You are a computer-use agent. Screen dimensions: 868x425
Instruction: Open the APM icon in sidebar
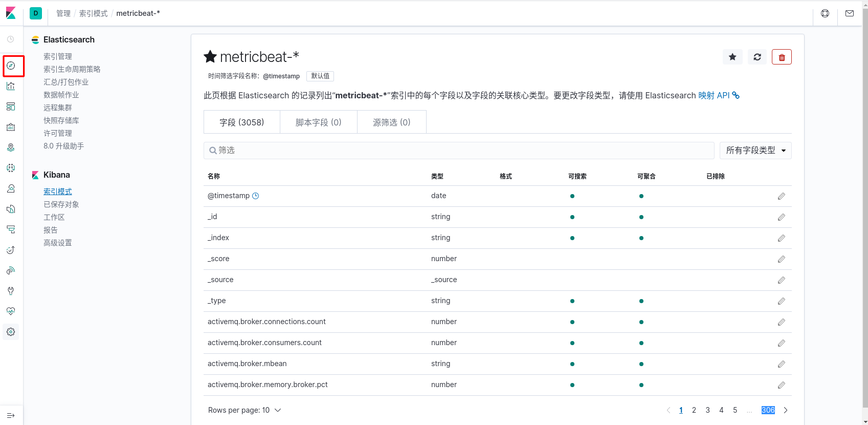tap(11, 229)
